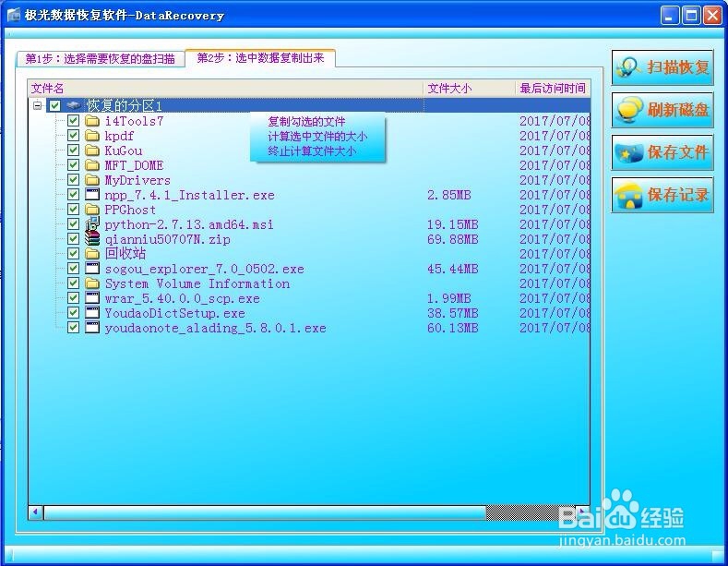Uncheck the kpdf checkbox
728x566 pixels.
pos(73,136)
